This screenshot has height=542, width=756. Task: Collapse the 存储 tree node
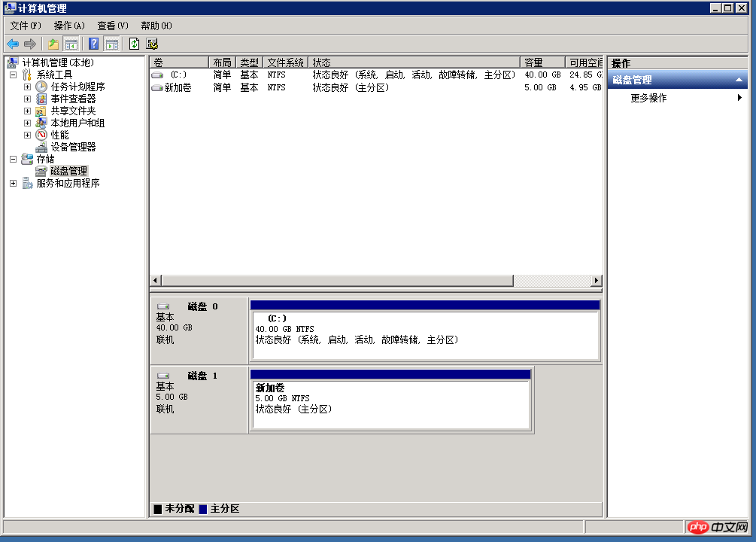click(x=14, y=160)
